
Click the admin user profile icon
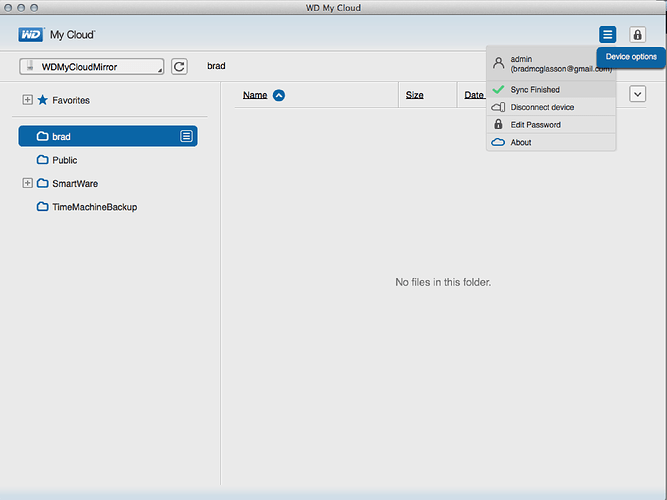[499, 63]
